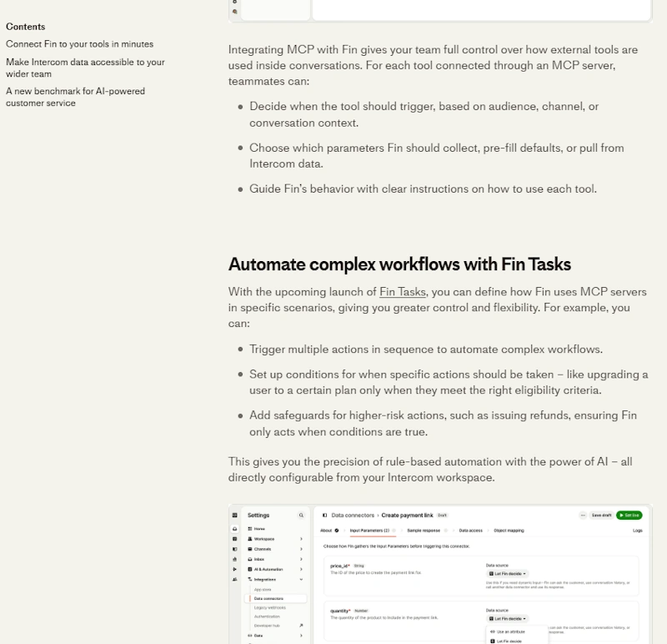667x644 pixels.
Task: Expand the AI & Automation chevron
Action: click(301, 569)
